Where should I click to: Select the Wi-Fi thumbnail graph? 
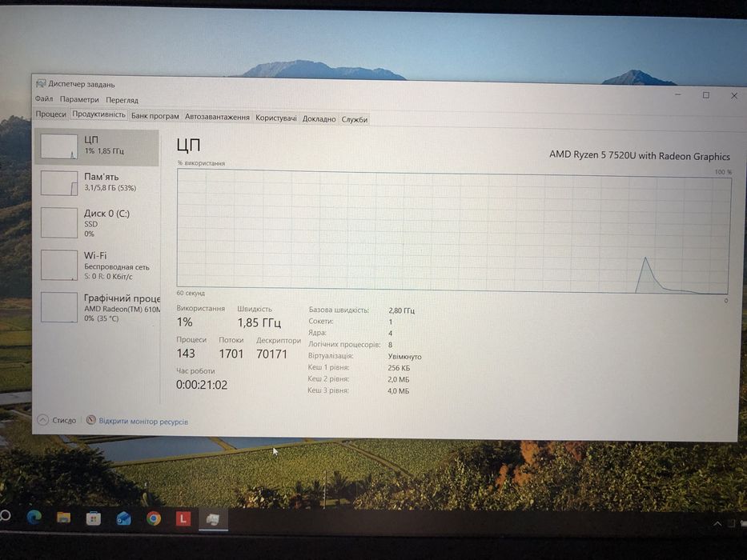pyautogui.click(x=59, y=266)
